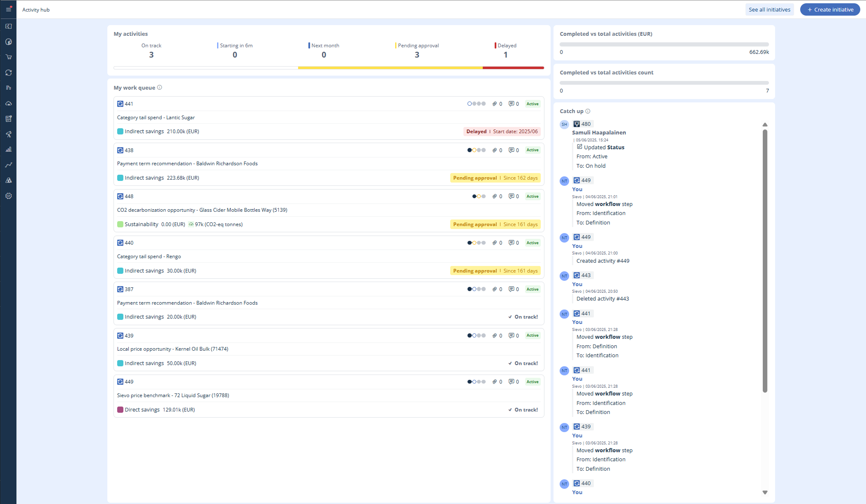Click the Create initiative button
The height and width of the screenshot is (504, 866).
[829, 9]
